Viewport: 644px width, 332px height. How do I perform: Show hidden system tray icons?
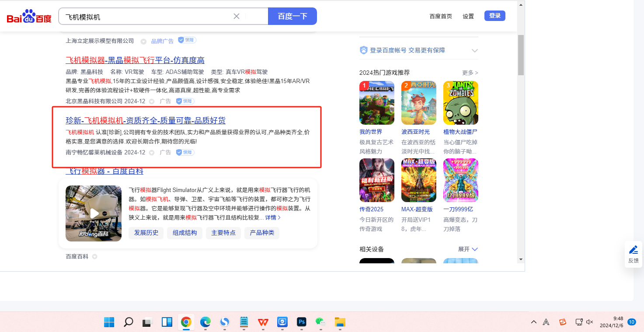pos(534,322)
